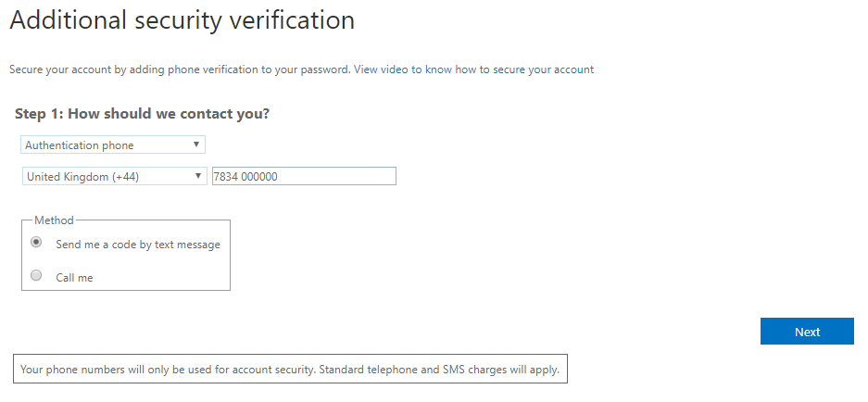Click the 'Additional security verification' page heading
Screen dimensions: 868x402
coord(182,19)
